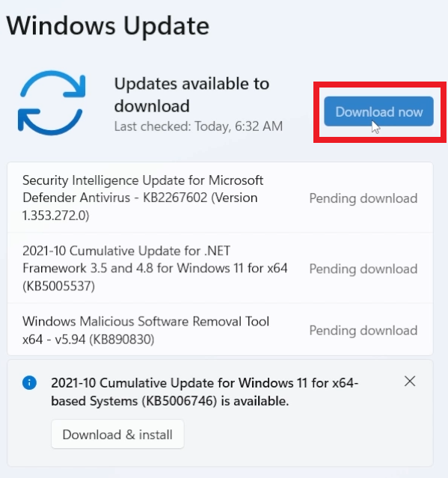Screen dimensions: 448x478
Task: Click the Last checked timestamp text
Action: pos(198,126)
